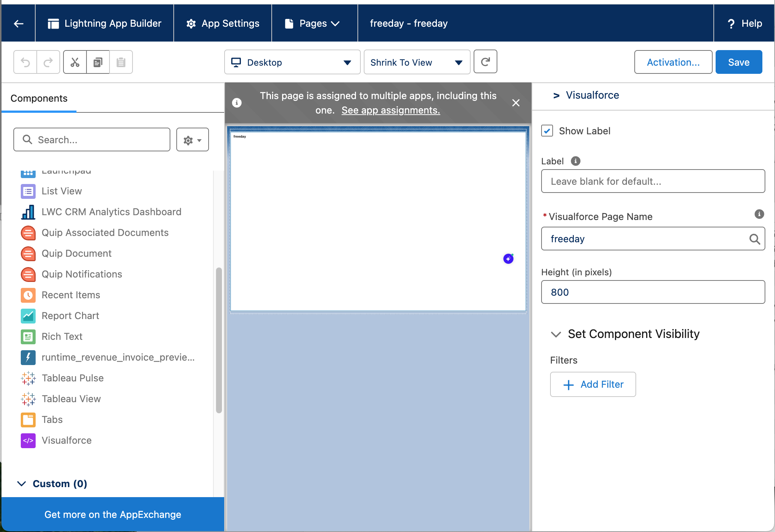Click the purple sparkle icon on canvas
The width and height of the screenshot is (775, 532).
pos(508,259)
